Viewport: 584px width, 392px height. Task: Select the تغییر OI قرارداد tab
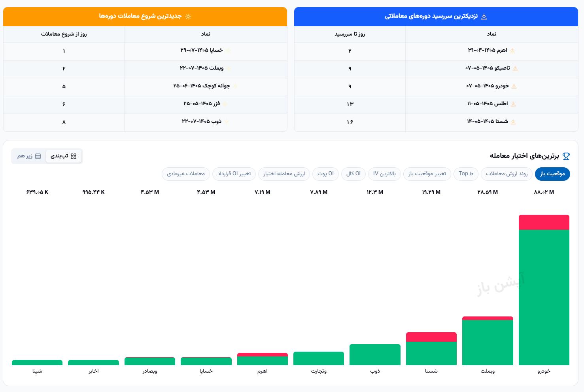coord(234,174)
